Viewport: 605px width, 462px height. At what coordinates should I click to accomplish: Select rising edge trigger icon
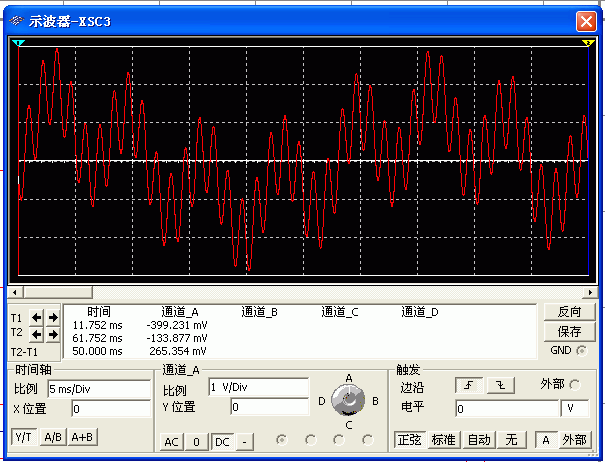pos(469,386)
